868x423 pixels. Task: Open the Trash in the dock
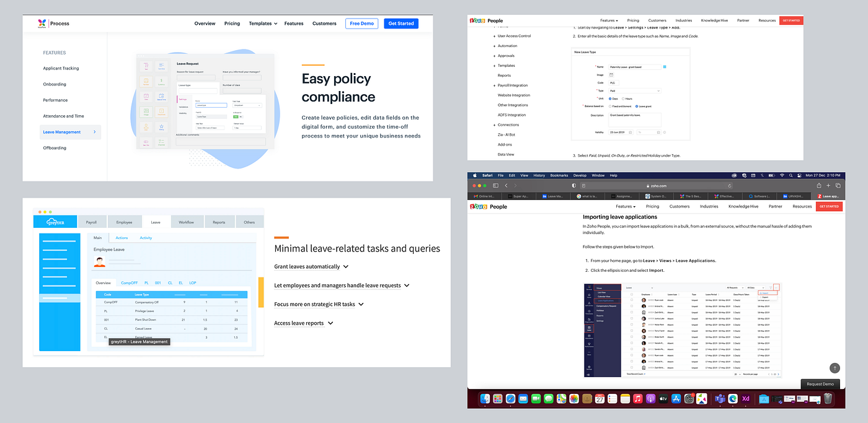click(827, 399)
